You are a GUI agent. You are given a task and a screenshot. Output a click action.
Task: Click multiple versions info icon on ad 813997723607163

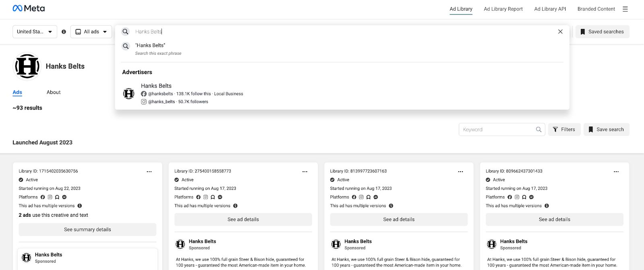point(391,206)
